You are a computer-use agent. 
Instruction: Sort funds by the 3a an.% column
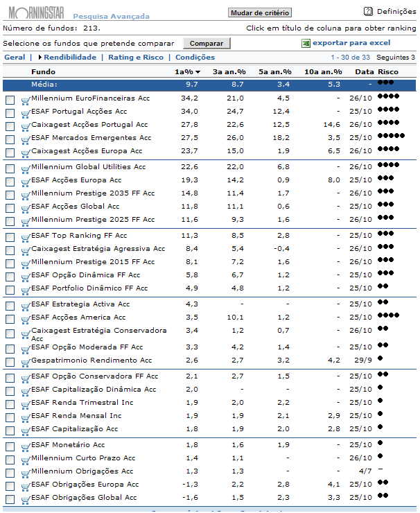coord(227,72)
